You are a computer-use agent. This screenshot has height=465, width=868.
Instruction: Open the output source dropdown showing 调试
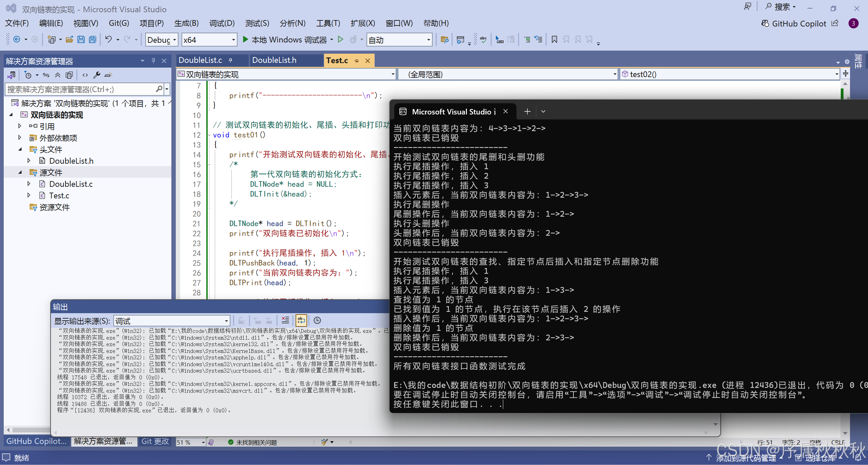172,321
